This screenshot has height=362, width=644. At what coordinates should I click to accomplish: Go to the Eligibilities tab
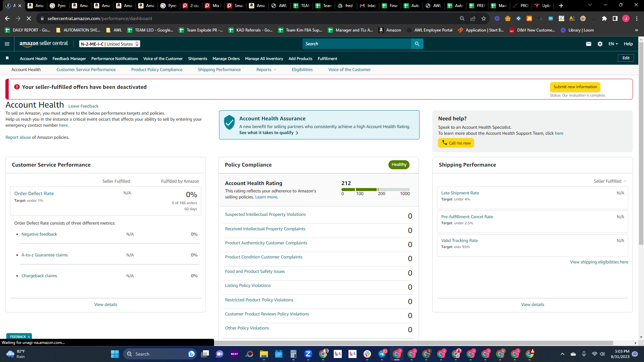coord(302,70)
